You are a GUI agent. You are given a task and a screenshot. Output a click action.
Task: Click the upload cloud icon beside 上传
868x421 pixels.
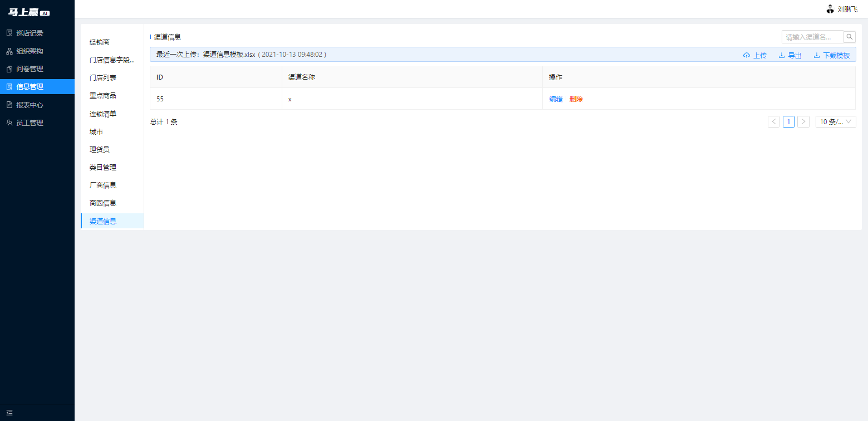747,55
